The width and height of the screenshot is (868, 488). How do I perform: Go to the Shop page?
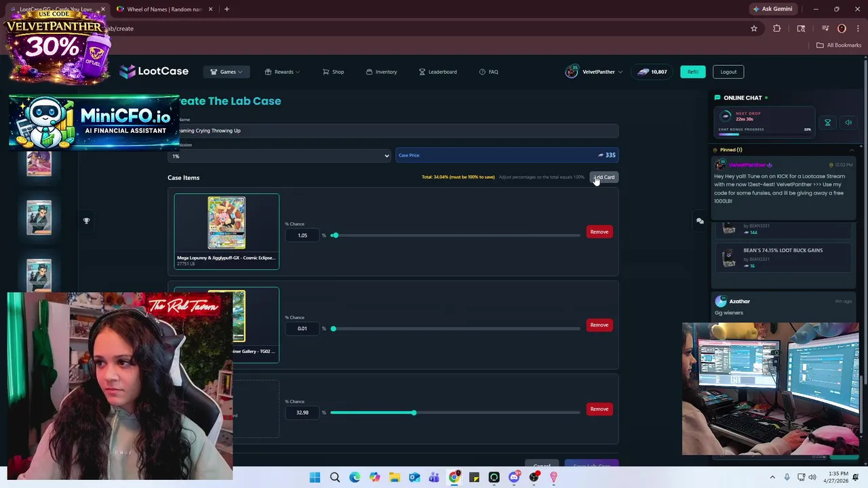tap(333, 72)
